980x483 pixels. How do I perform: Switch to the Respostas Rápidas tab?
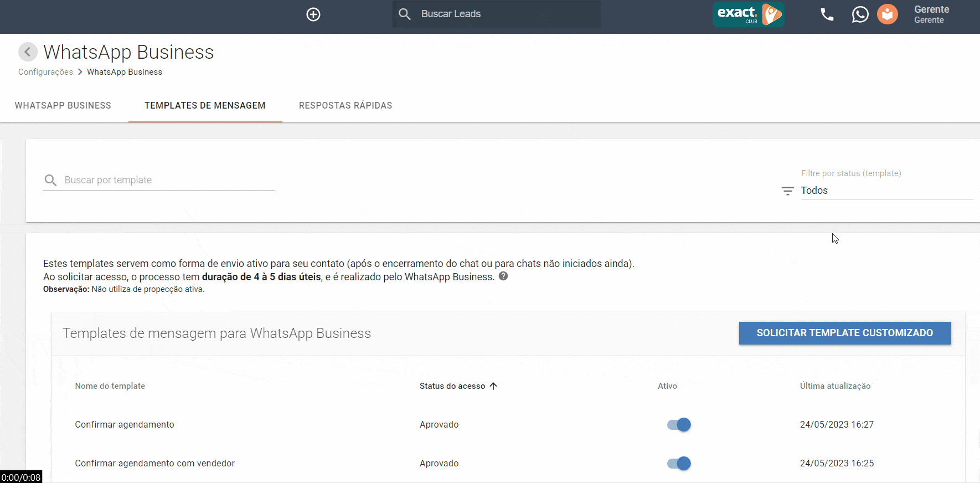coord(345,105)
